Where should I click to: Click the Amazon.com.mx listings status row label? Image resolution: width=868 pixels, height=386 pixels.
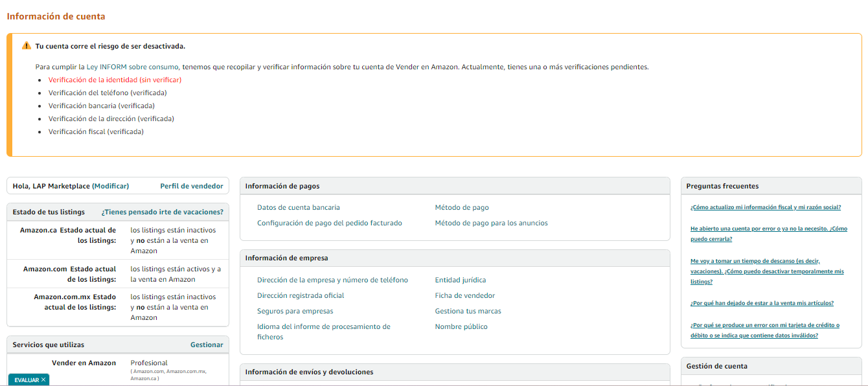(x=75, y=302)
